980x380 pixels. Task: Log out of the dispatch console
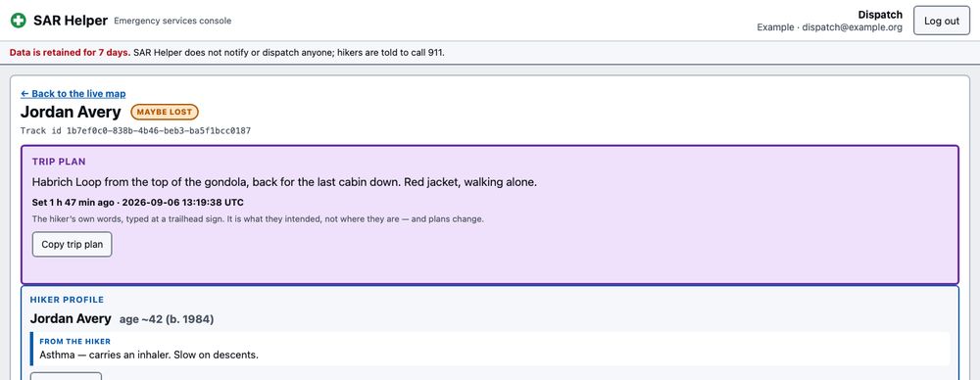[x=941, y=21]
